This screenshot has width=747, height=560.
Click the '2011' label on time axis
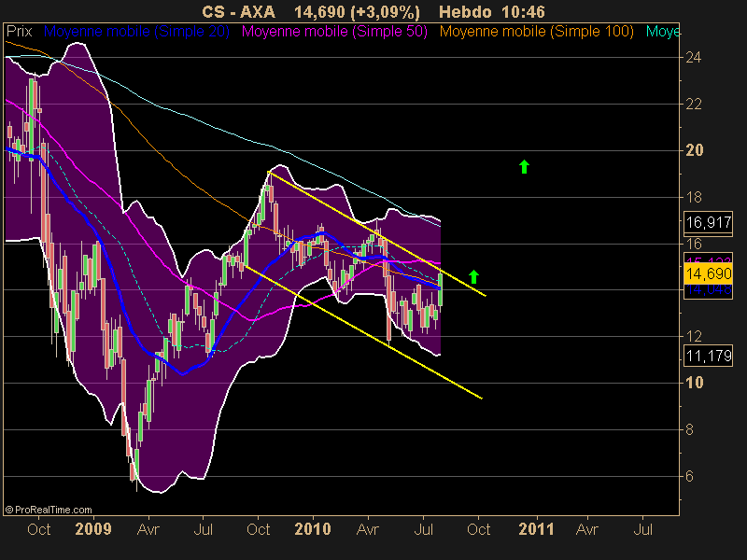536,529
